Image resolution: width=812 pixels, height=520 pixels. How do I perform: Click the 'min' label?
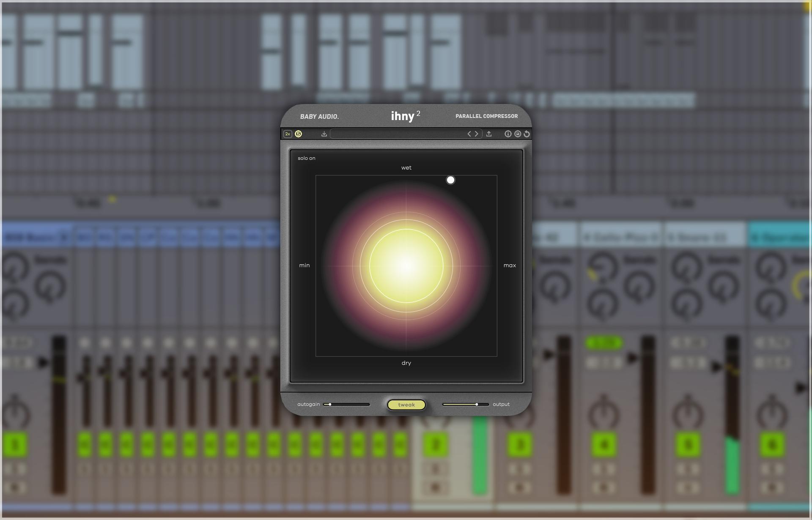[x=304, y=265]
